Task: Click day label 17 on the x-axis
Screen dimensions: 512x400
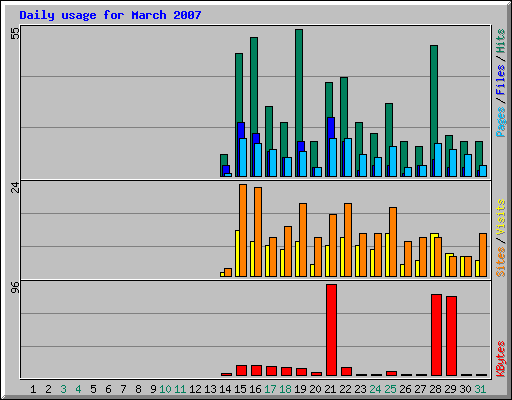Action: tap(270, 389)
